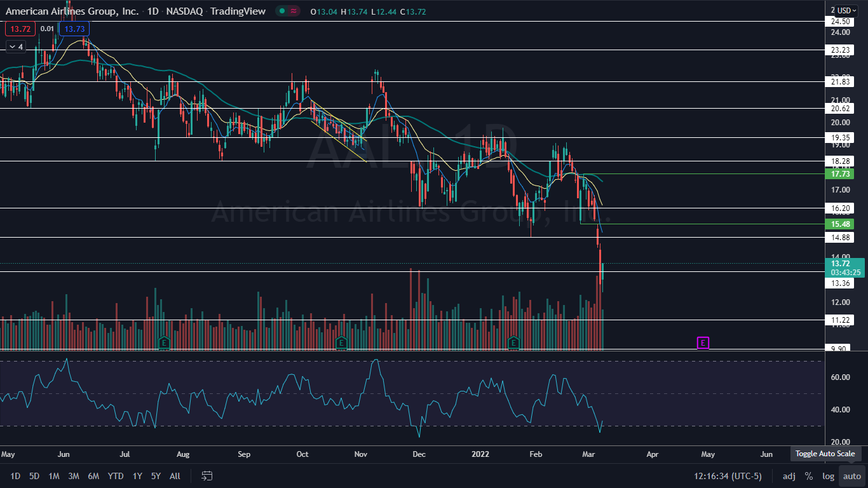Toggle logarithmic scale with log button
Viewport: 868px width, 488px height.
[x=829, y=476]
